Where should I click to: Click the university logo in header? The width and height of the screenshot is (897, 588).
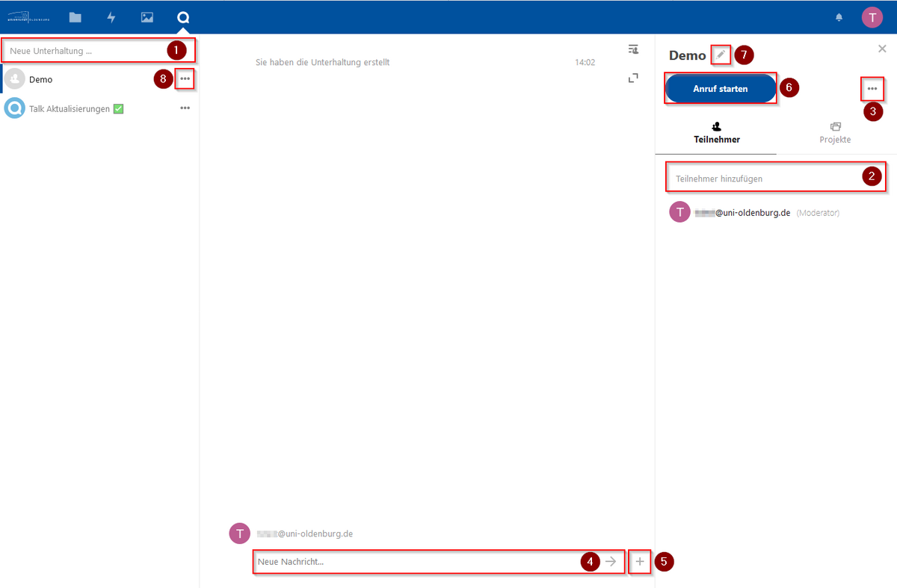(x=28, y=17)
